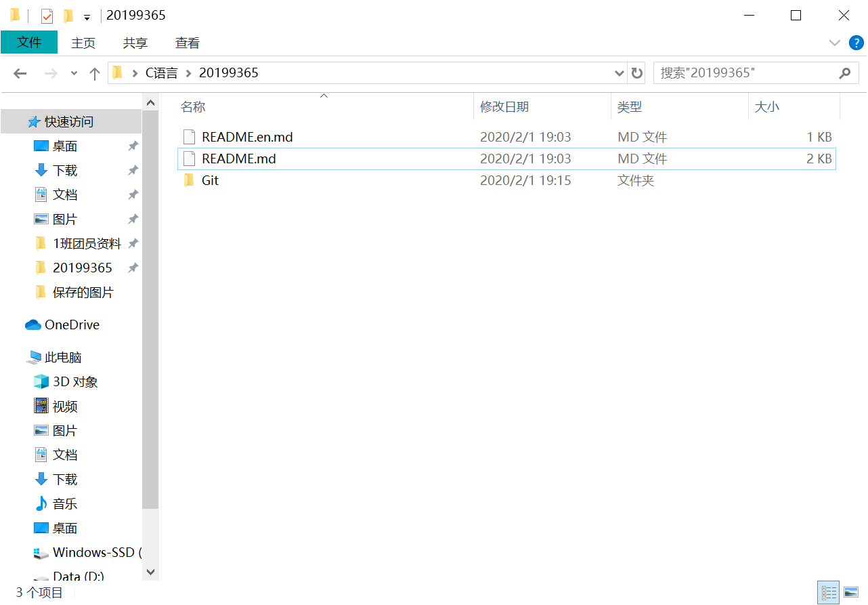Open 文档 under 快速访问

65,195
